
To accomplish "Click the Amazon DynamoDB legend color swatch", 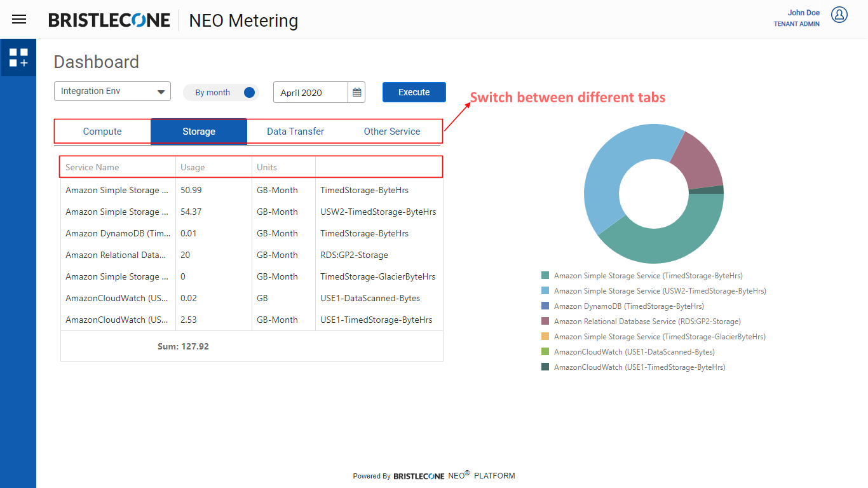I will [x=545, y=306].
